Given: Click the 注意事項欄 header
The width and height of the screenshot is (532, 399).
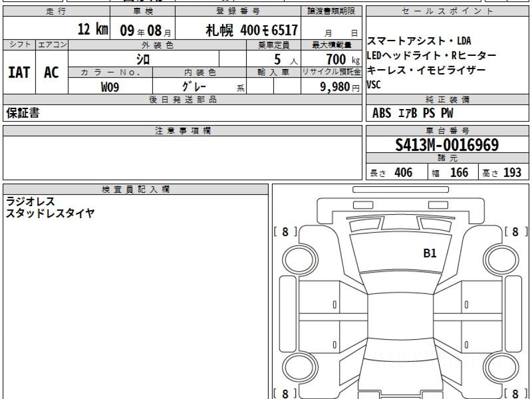Looking at the screenshot, I should click(x=183, y=131).
